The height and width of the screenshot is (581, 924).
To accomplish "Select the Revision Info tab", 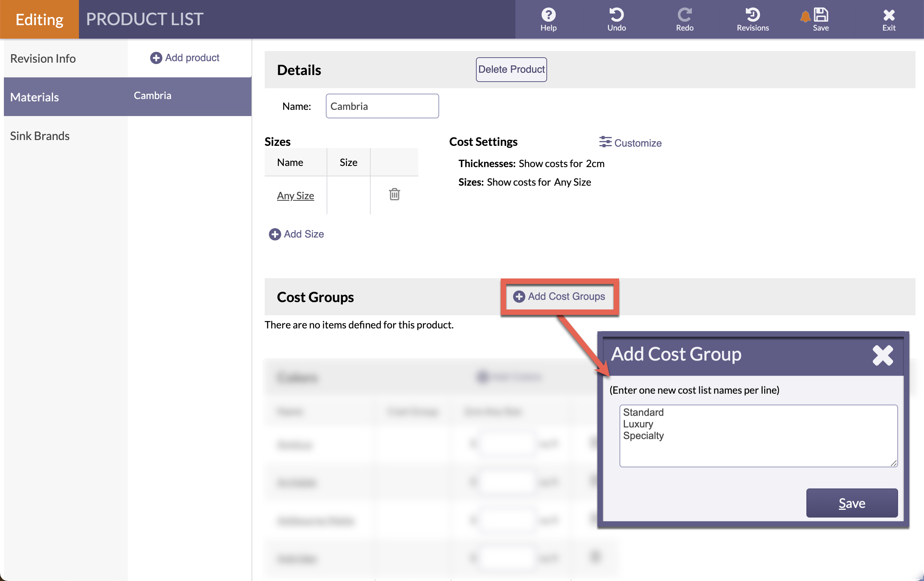I will click(x=43, y=58).
